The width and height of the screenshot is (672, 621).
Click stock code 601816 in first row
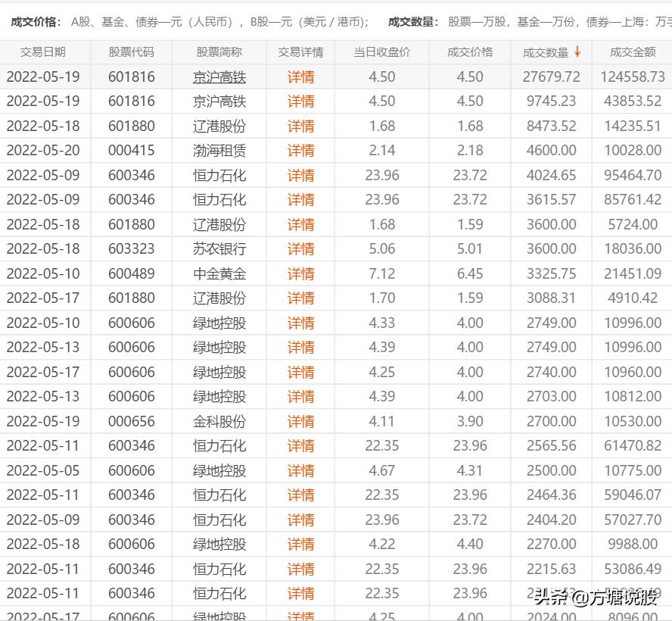pos(133,76)
